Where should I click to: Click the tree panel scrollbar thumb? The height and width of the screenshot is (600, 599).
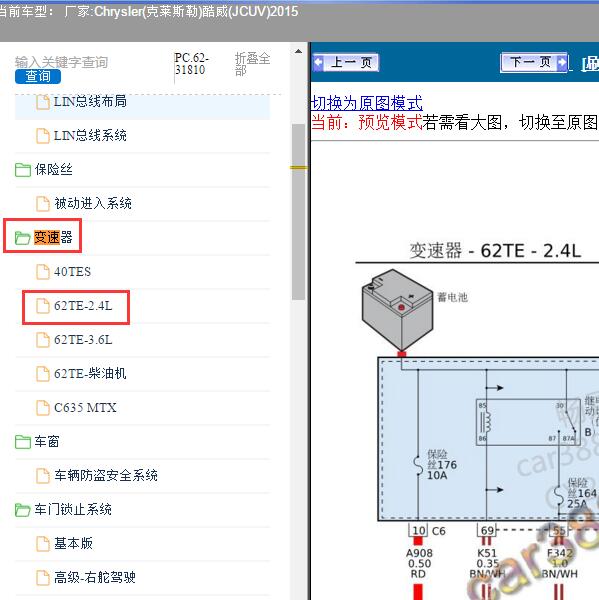coord(299,212)
